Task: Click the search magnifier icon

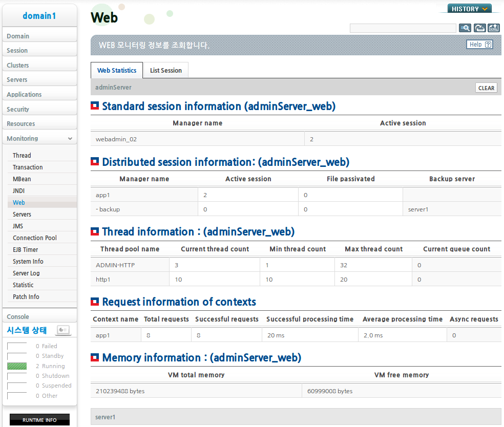Action: [x=465, y=28]
